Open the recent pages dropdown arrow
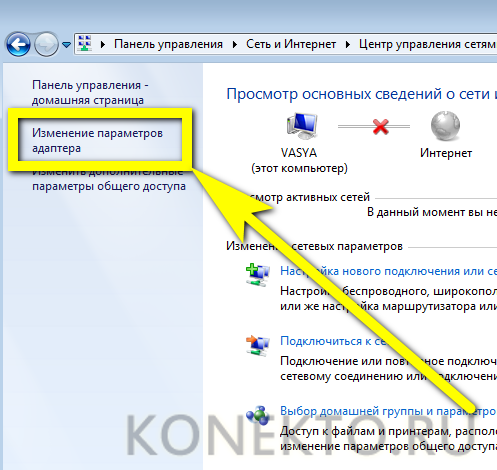 67,44
